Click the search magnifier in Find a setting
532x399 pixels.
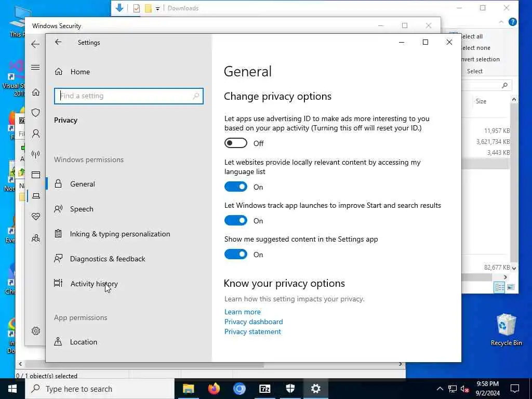pos(196,96)
